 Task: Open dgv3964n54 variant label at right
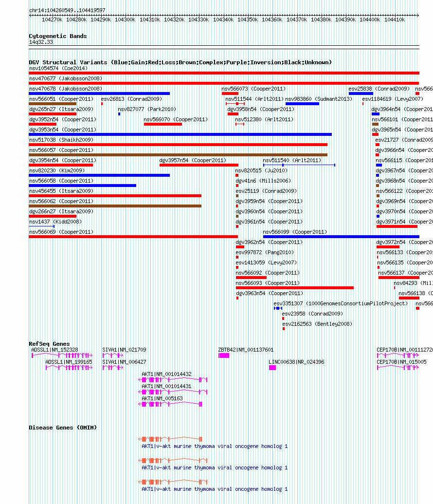(x=402, y=109)
